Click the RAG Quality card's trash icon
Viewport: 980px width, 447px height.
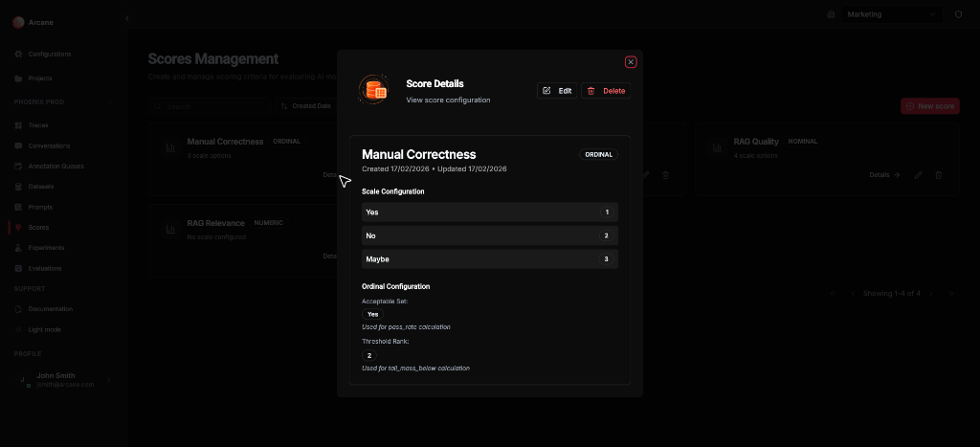click(x=938, y=175)
